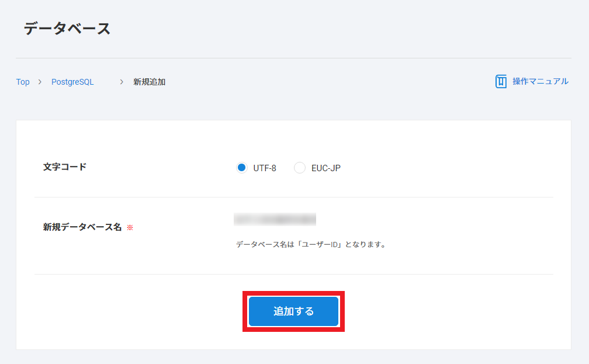Click the 新規追加 breadcrumb item
589x364 pixels.
(149, 82)
